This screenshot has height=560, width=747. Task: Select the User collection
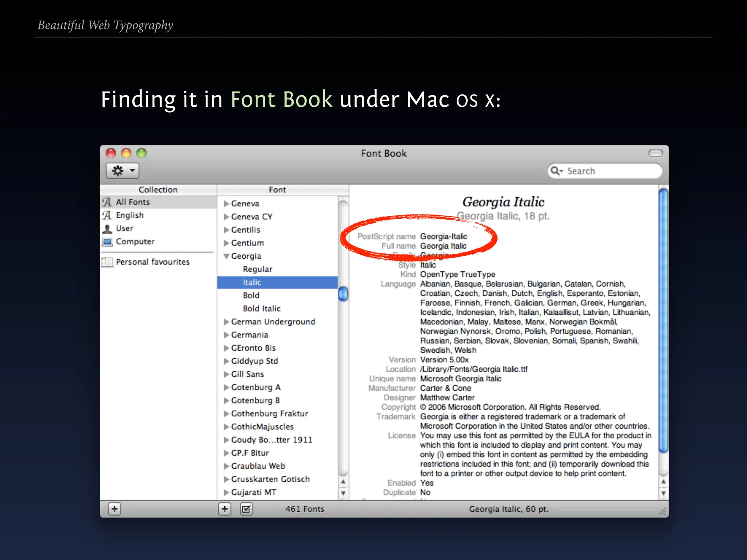158,228
